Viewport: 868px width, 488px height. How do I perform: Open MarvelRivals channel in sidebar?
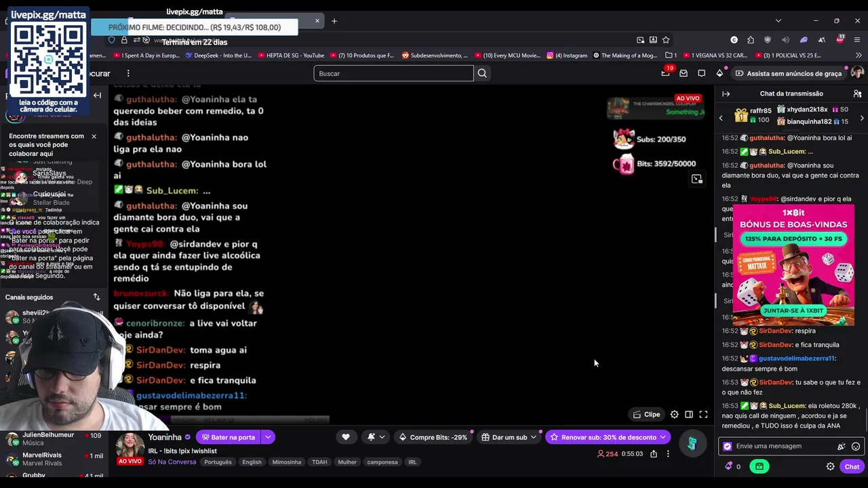point(54,459)
